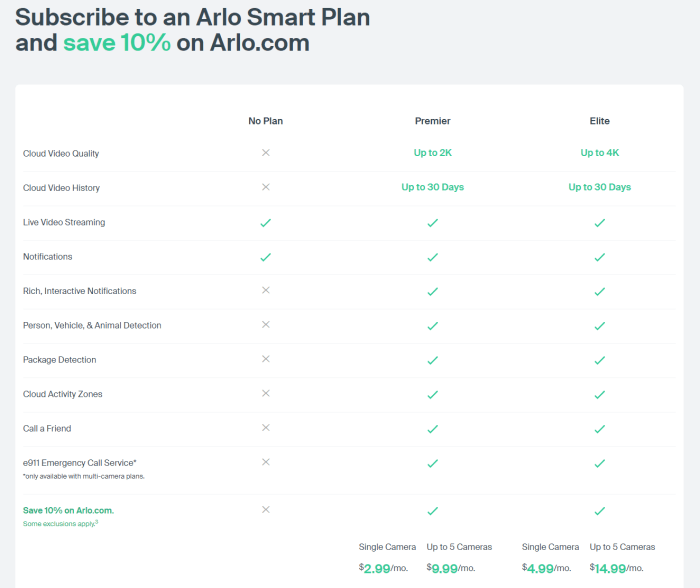Click the Premier checkmark for Package Detection
The height and width of the screenshot is (588, 700).
point(433,360)
